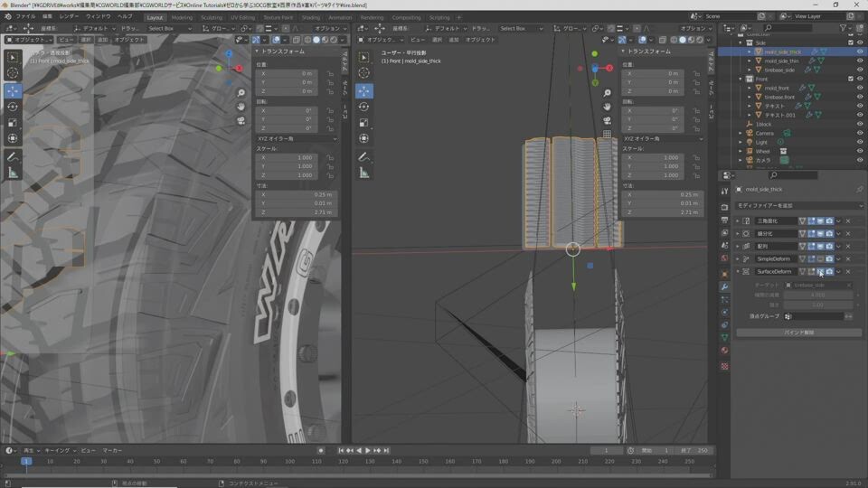This screenshot has height=488, width=868.
Task: Toggle Side collection exclude checkbox
Action: (x=851, y=42)
